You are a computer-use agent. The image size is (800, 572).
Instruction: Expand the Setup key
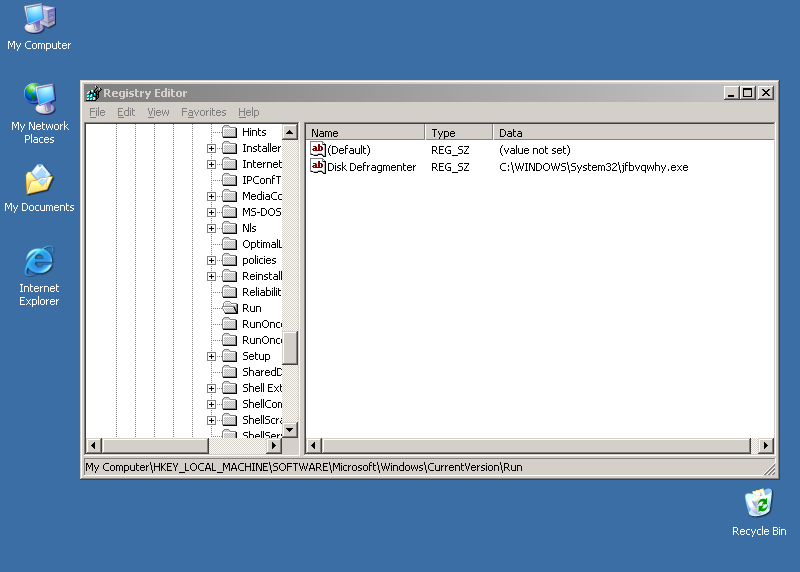211,356
